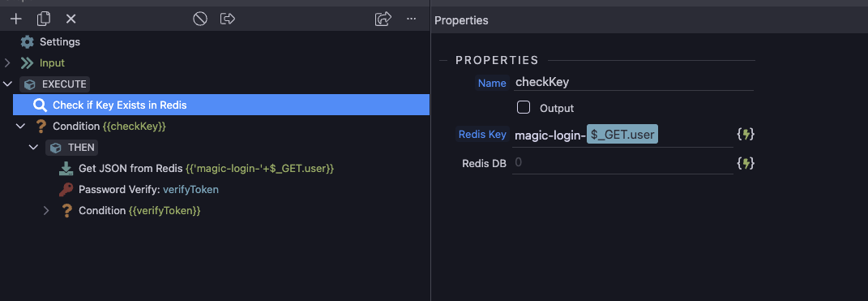Click the magnifier icon on Check if Key Exists
This screenshot has width=868, height=301.
tap(40, 105)
